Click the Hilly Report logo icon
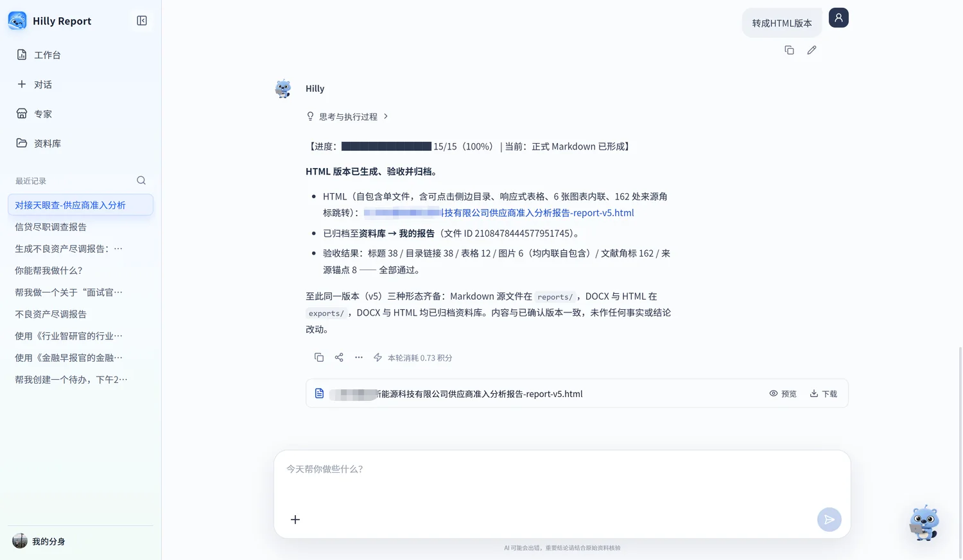Viewport: 963px width, 560px height. (x=17, y=21)
